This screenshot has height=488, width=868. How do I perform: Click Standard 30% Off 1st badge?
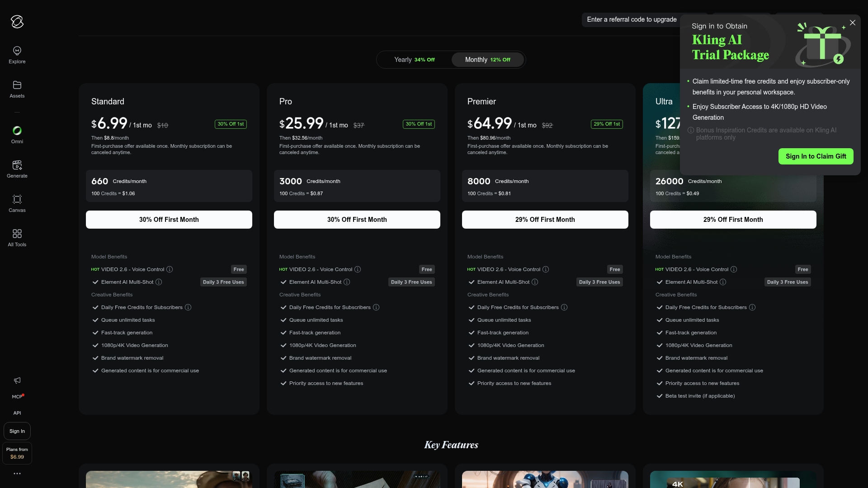click(x=231, y=124)
